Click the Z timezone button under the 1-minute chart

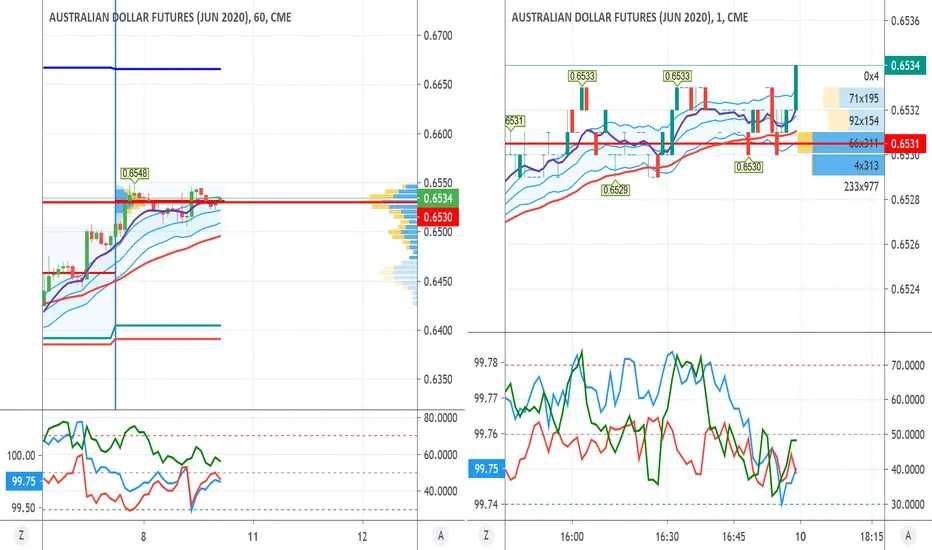486,536
